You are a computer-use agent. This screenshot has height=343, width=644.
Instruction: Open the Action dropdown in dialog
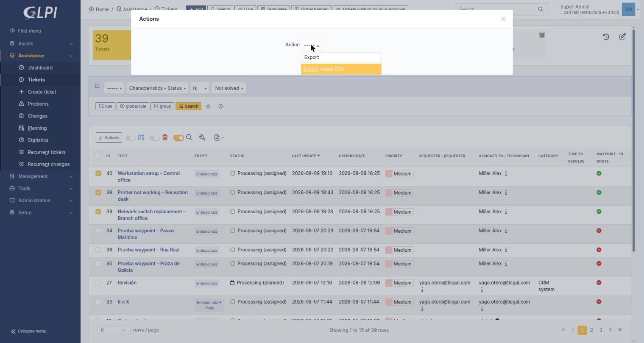point(311,45)
